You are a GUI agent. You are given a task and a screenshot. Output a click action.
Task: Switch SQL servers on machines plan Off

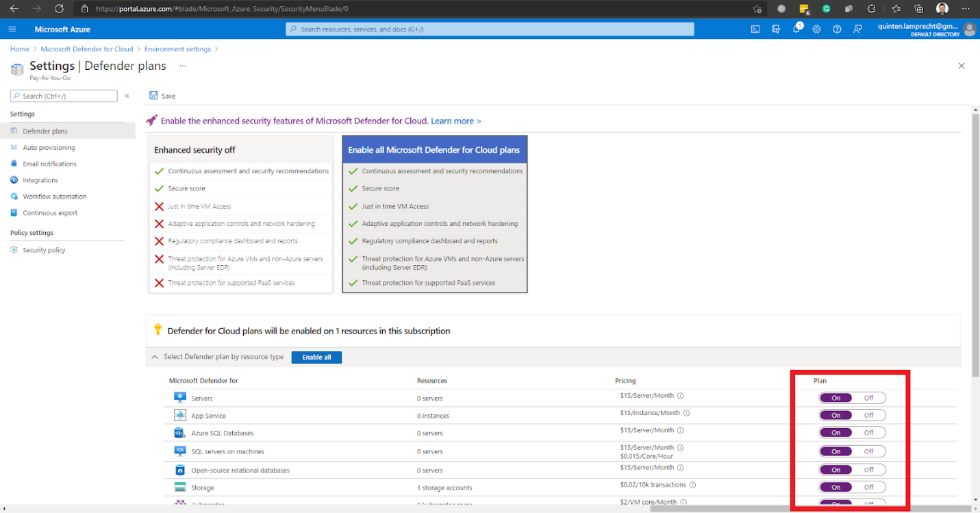868,451
